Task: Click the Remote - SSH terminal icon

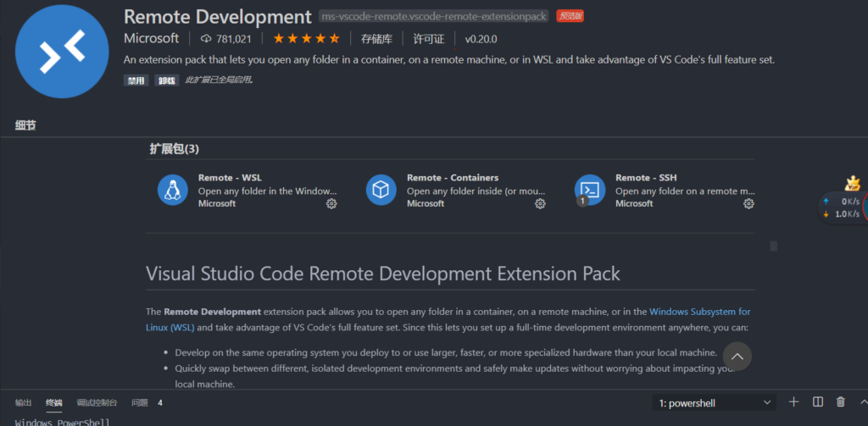Action: (x=590, y=190)
